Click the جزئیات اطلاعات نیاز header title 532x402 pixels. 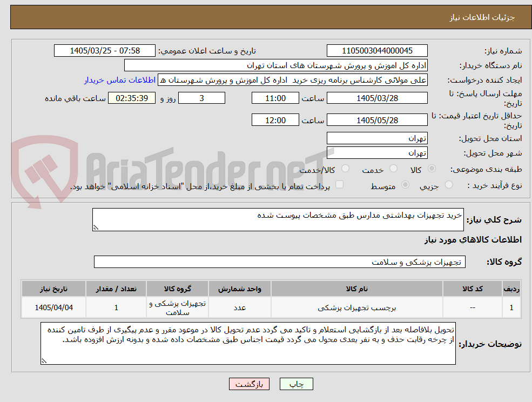[482, 17]
